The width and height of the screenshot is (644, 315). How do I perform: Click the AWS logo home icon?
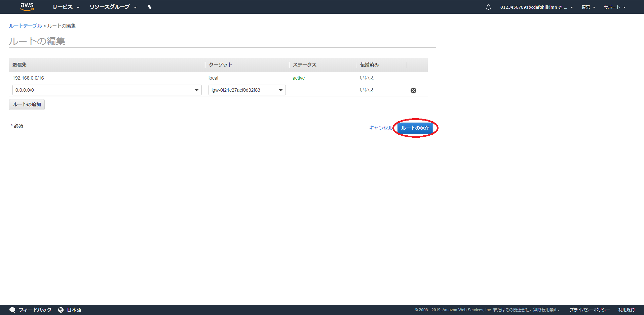click(x=27, y=7)
